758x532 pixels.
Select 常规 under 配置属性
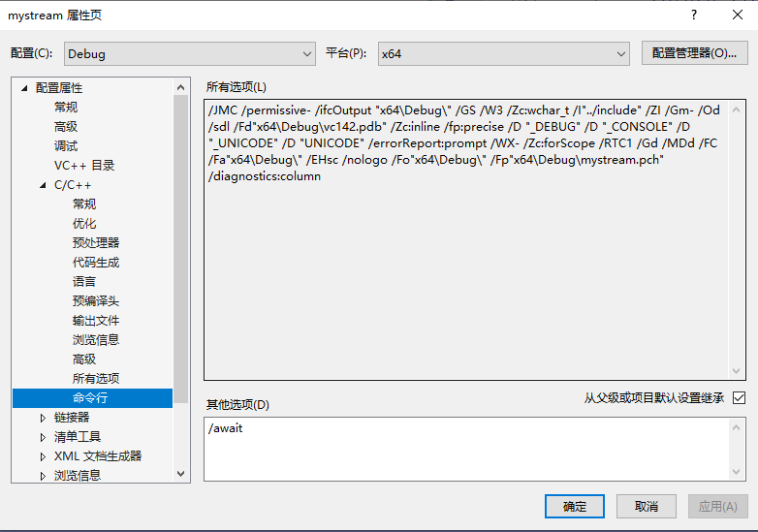pyautogui.click(x=66, y=108)
